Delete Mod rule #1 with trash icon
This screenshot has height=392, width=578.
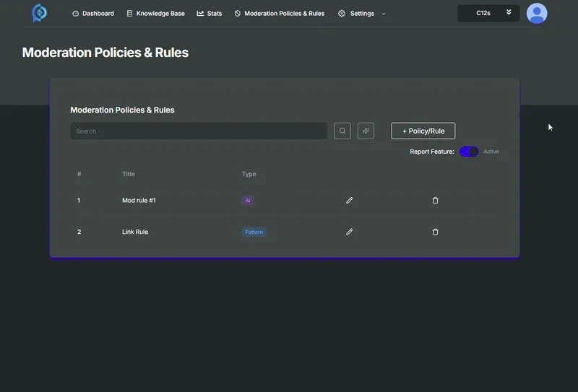pyautogui.click(x=435, y=200)
